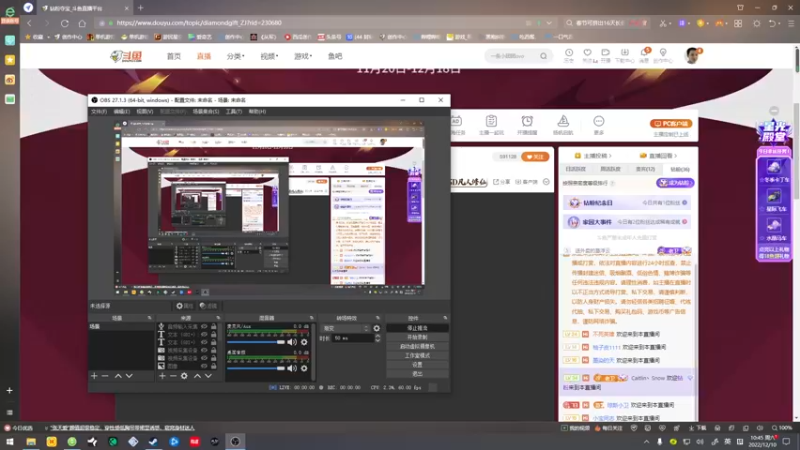Viewport: 800px width, 450px height.
Task: Toggle visibility eye of 音频输入采集 source
Action: pos(204,327)
